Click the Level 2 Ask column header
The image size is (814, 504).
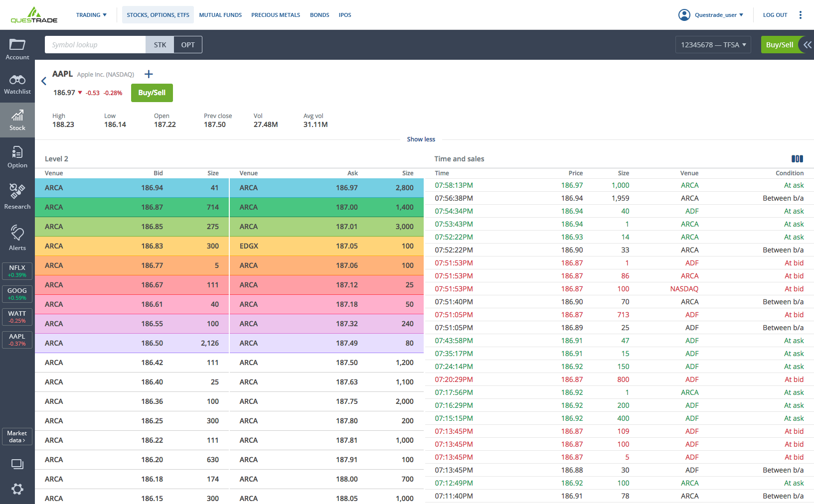click(352, 173)
